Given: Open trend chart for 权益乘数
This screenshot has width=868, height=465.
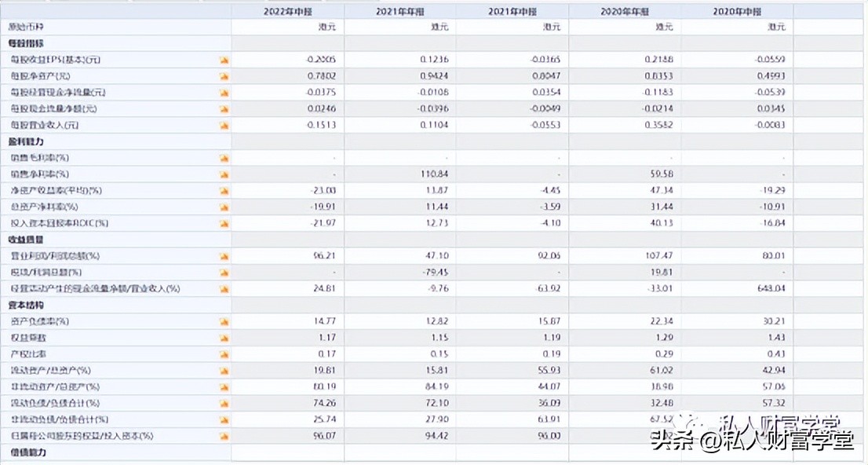Looking at the screenshot, I should [x=223, y=337].
